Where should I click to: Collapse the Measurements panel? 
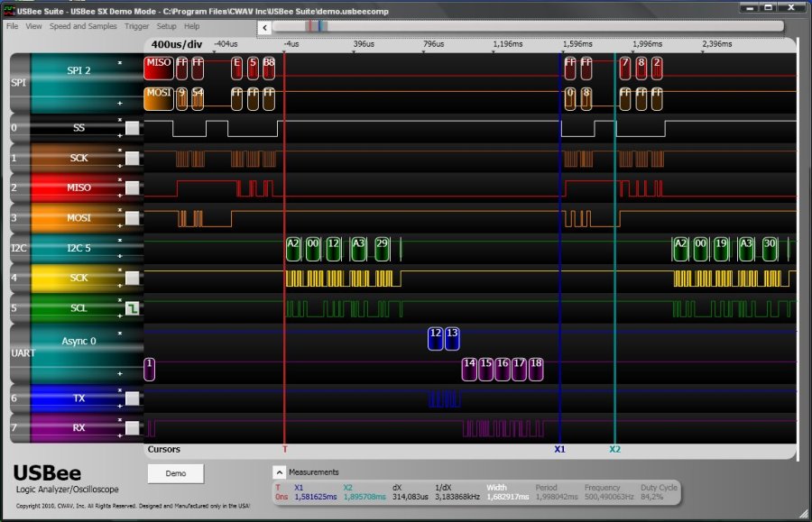[x=279, y=472]
